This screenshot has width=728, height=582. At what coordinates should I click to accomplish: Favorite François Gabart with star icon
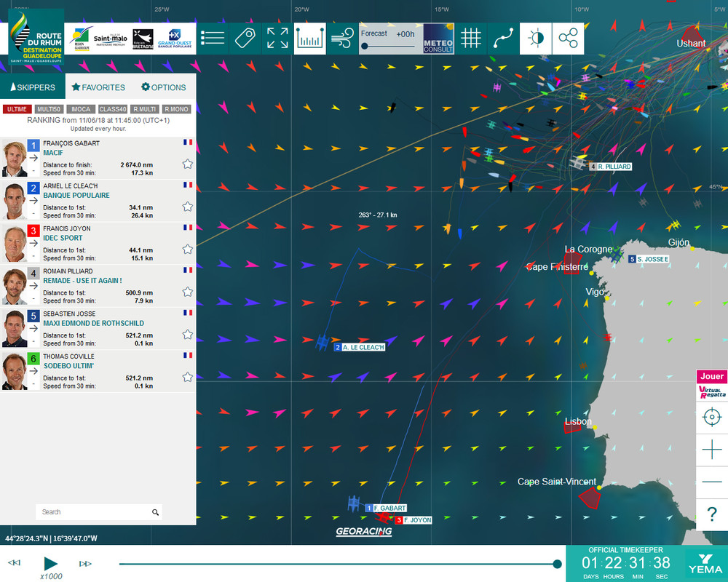pyautogui.click(x=188, y=164)
